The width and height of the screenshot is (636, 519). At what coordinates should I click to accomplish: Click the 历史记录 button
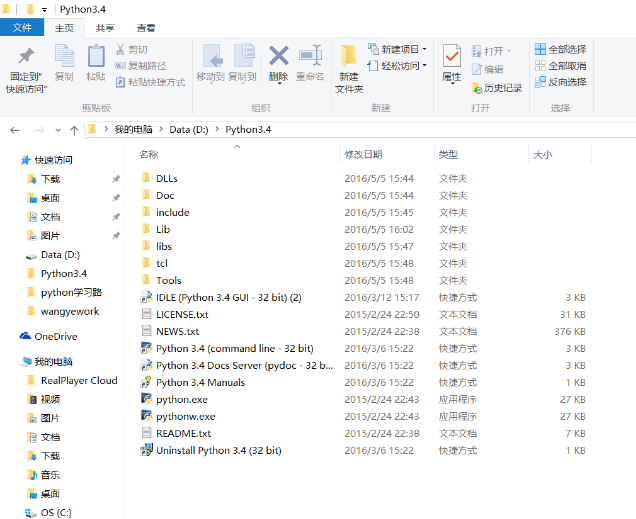pyautogui.click(x=495, y=88)
